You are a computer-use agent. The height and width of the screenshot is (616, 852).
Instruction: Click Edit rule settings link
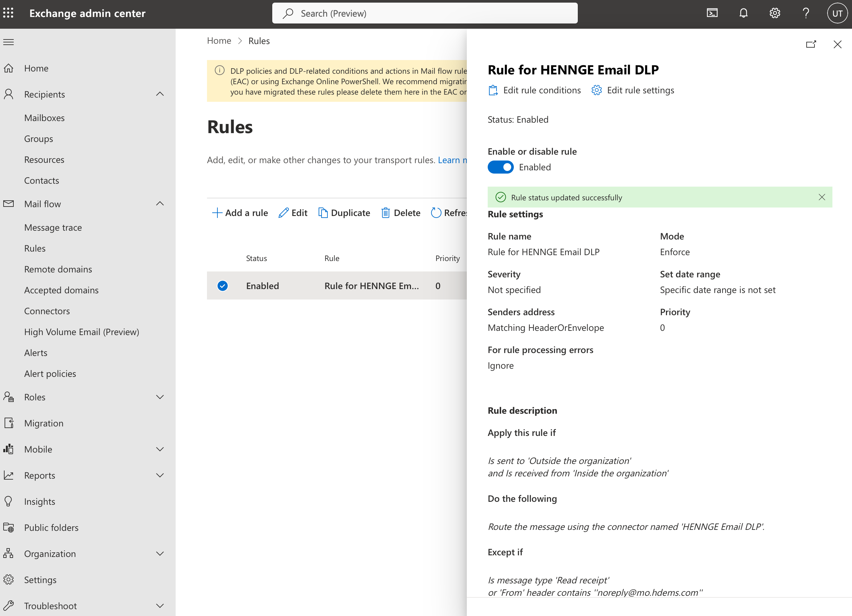tap(633, 90)
